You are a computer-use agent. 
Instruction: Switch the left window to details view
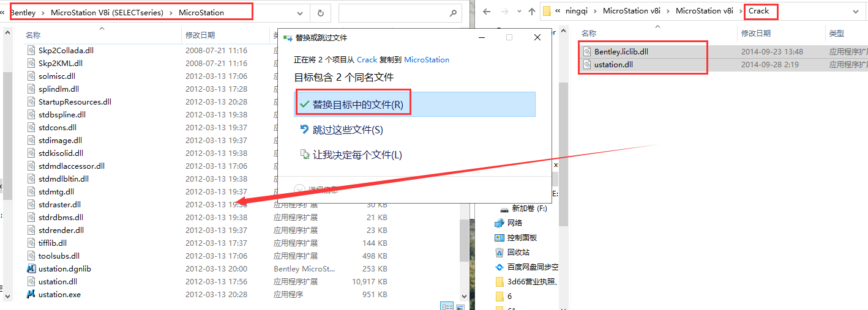[447, 306]
